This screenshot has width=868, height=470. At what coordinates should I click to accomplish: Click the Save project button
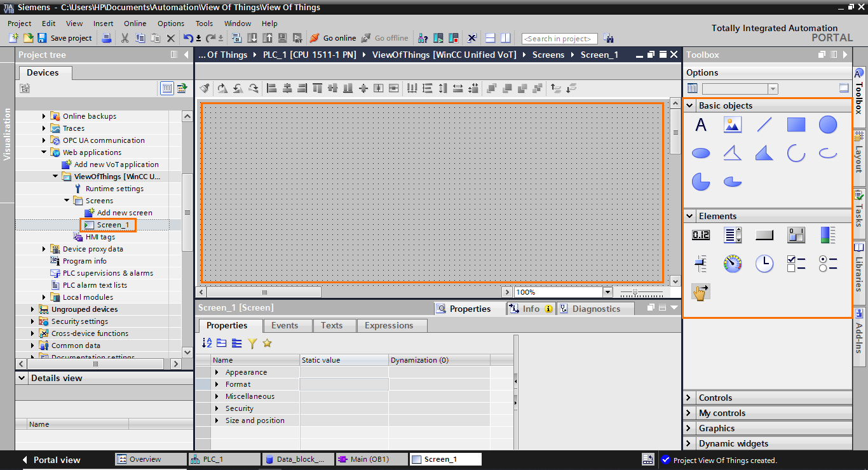(x=65, y=38)
